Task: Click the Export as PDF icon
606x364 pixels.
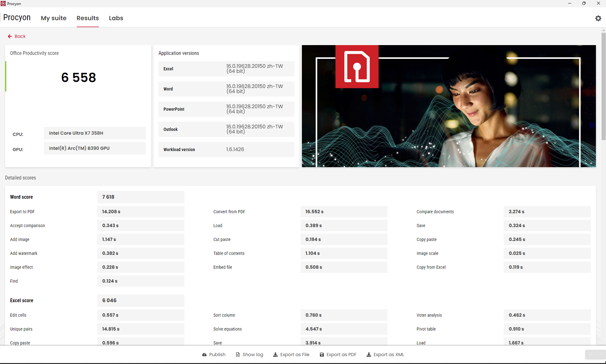Action: pos(322,355)
